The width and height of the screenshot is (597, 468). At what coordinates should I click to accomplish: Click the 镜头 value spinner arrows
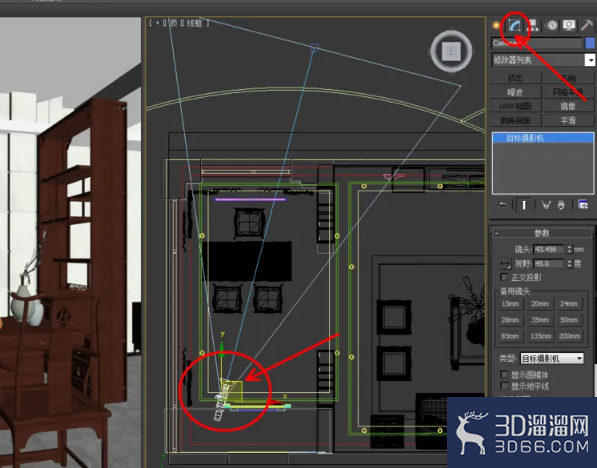(569, 249)
